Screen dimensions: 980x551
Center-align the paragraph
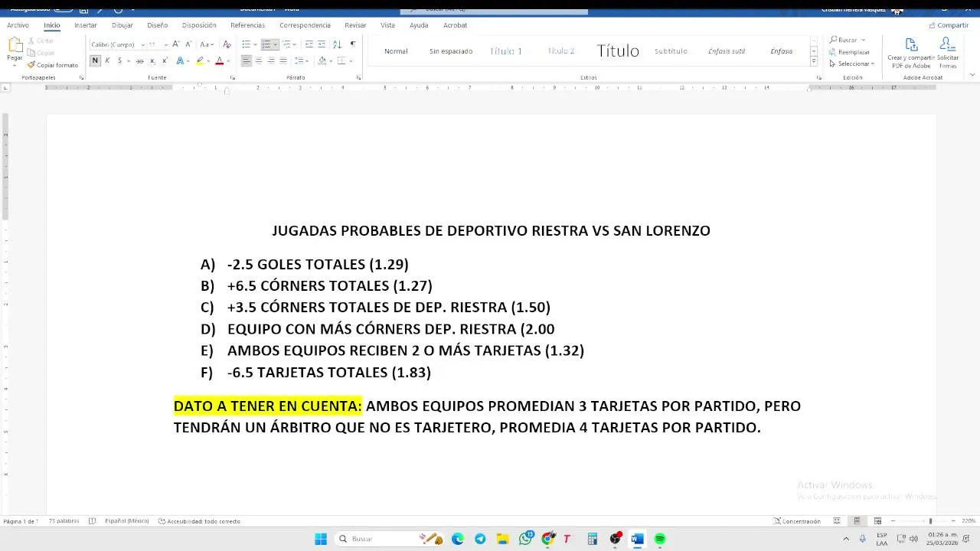pyautogui.click(x=258, y=60)
